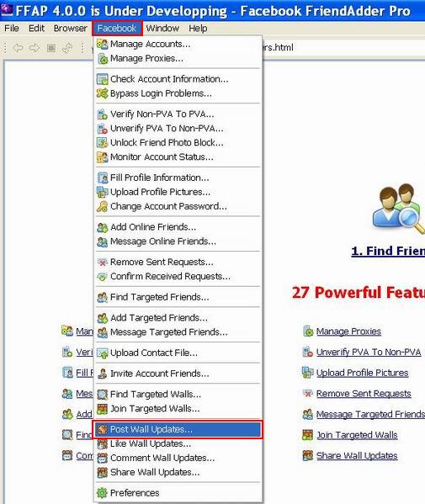
Task: Open Message Targeted Friends page link
Action: tap(370, 414)
